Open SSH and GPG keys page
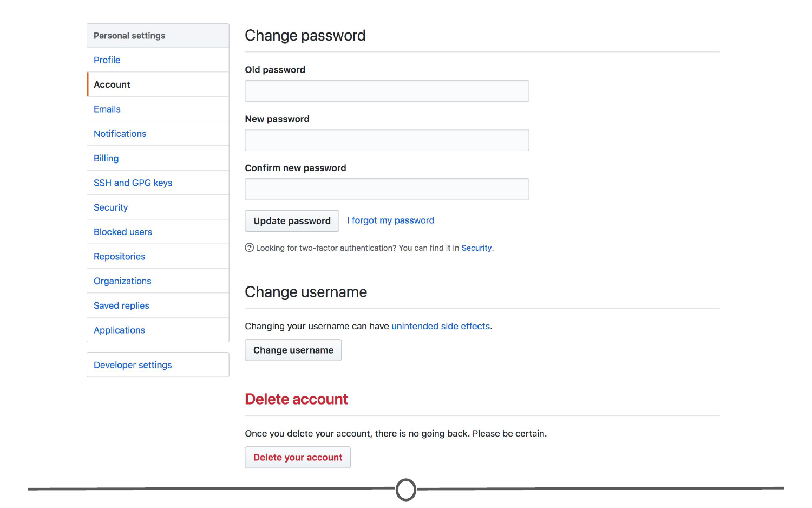Image resolution: width=812 pixels, height=508 pixels. (x=133, y=183)
